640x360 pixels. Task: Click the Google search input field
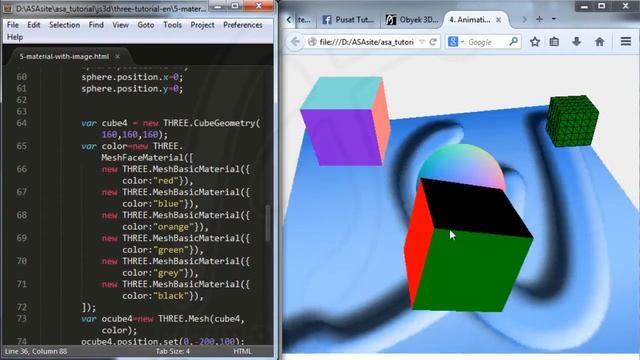[487, 42]
